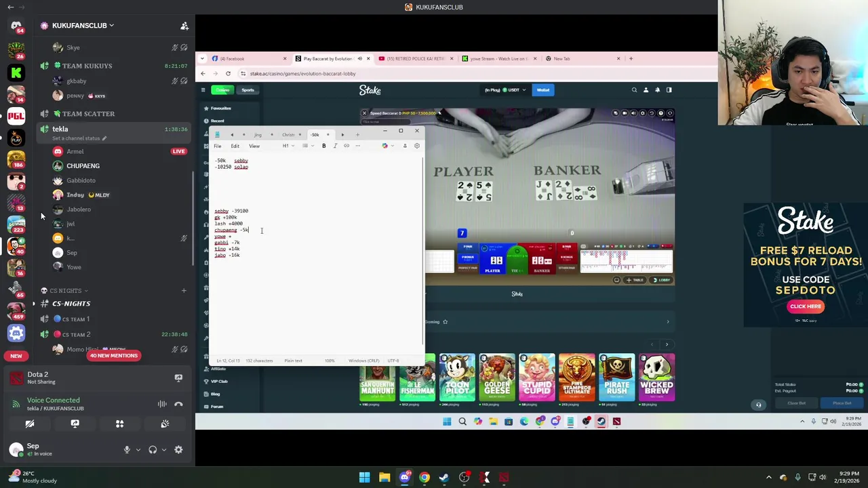Open VIP Club in Stake sidebar
This screenshot has height=488, width=868.
click(x=219, y=381)
